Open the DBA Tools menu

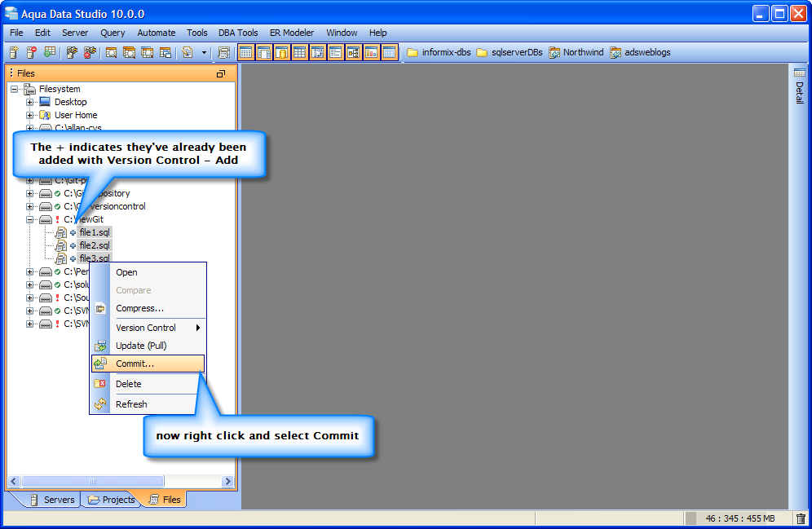(238, 33)
